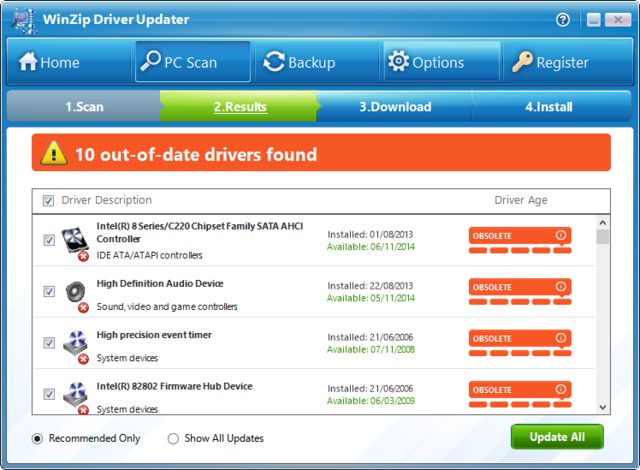Click 'Installed: 01/08/2013' date text
The width and height of the screenshot is (640, 470).
point(370,235)
